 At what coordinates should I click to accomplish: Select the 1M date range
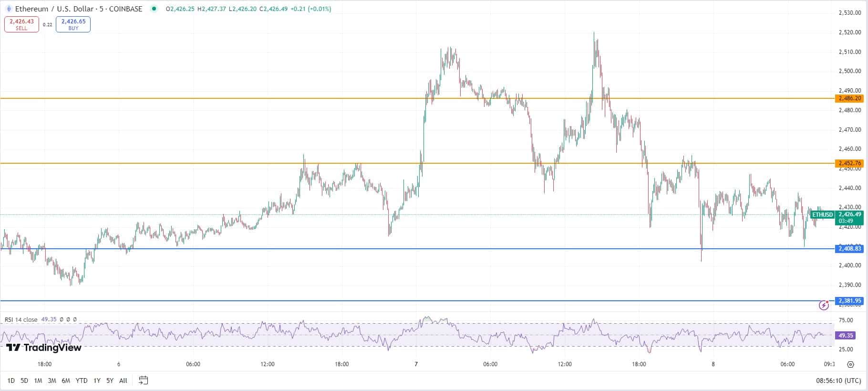point(38,380)
